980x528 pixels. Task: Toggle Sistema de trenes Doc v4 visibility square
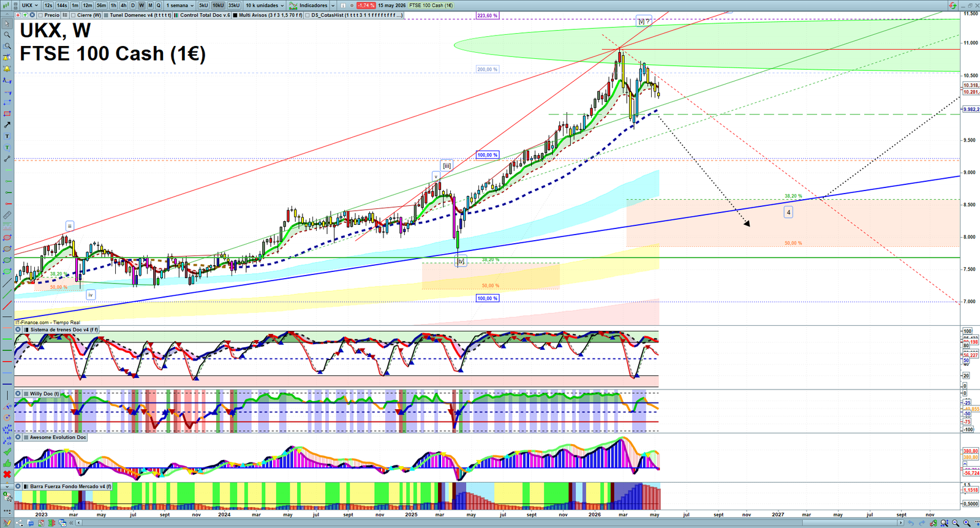point(26,330)
